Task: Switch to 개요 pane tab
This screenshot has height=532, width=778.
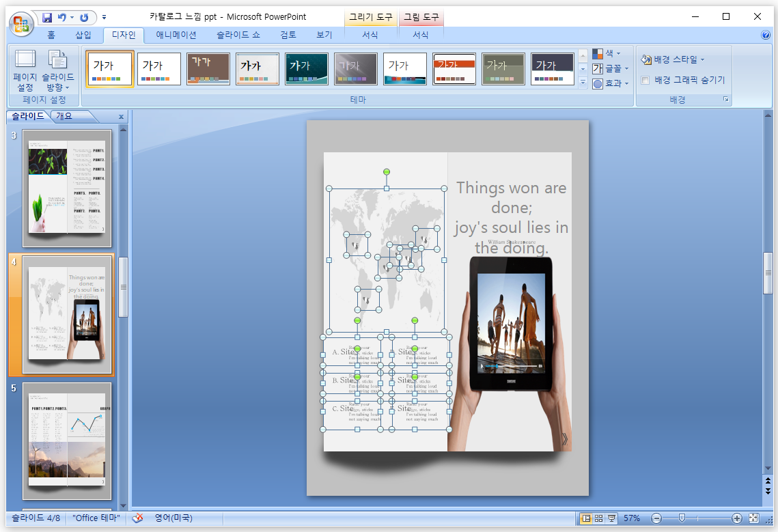Action: click(x=64, y=115)
